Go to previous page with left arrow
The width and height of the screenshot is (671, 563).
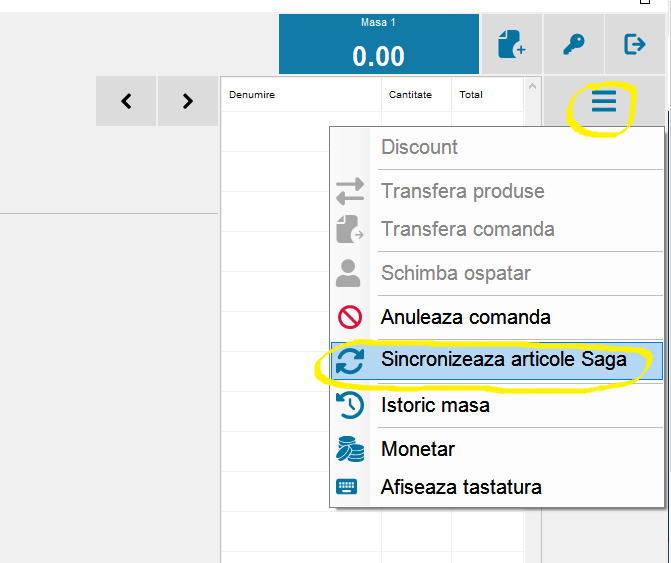(x=126, y=101)
